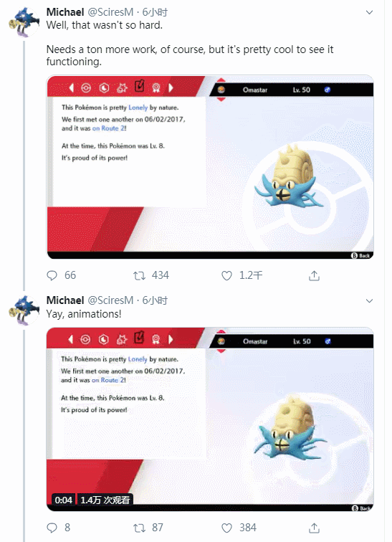
Task: Like the first tweet with 1.2千 likes
Action: tap(226, 275)
